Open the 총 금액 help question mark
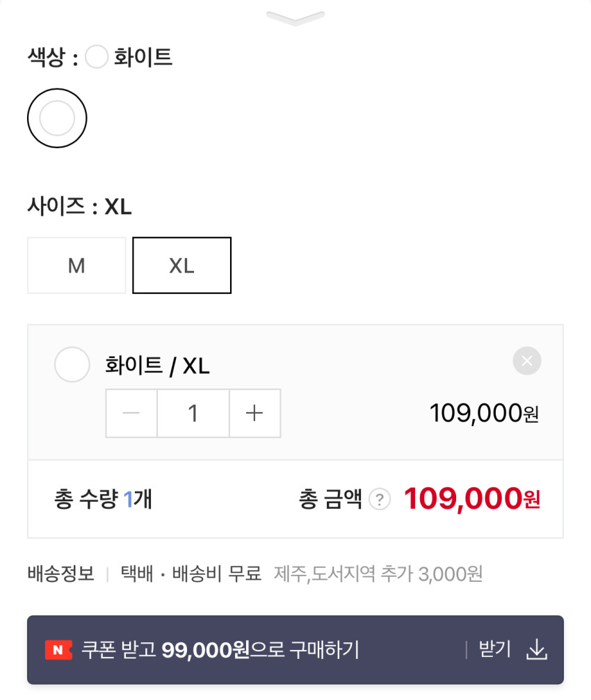This screenshot has height=700, width=591. tap(380, 499)
